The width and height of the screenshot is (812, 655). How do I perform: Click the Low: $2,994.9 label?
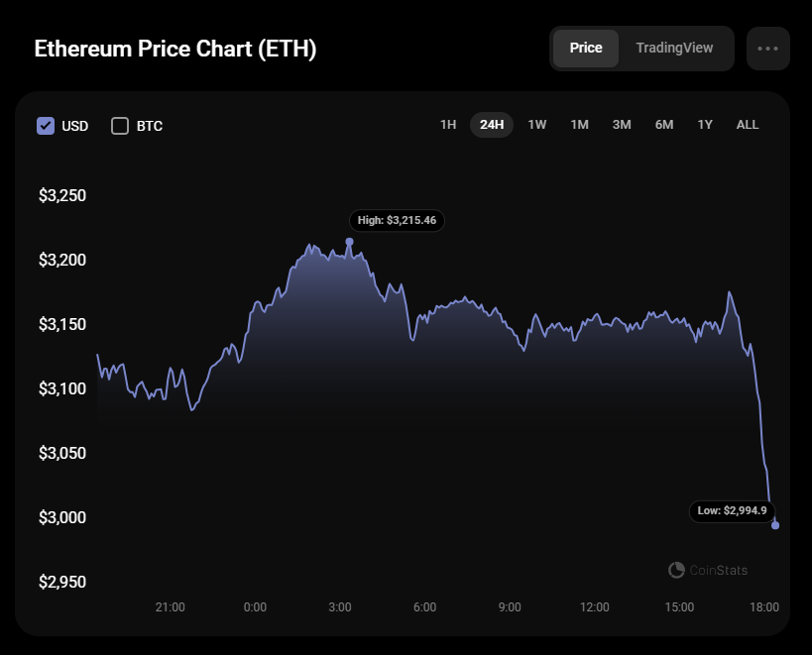point(732,510)
